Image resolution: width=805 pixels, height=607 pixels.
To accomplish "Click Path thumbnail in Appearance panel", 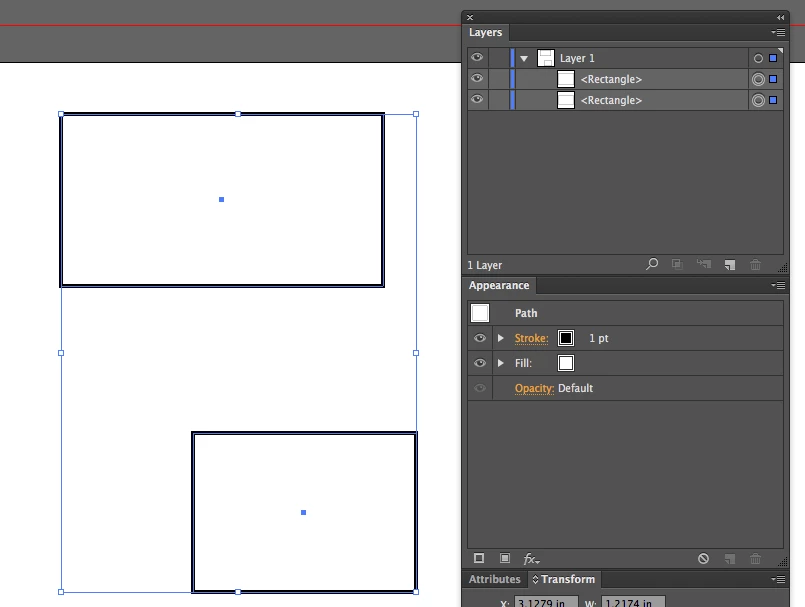I will tap(480, 313).
